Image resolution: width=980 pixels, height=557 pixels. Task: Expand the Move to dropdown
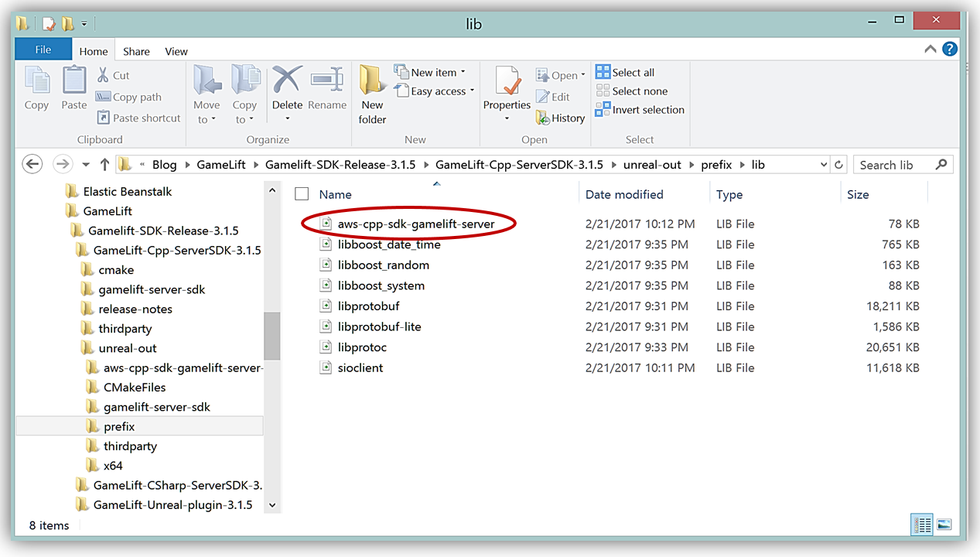[x=207, y=120]
